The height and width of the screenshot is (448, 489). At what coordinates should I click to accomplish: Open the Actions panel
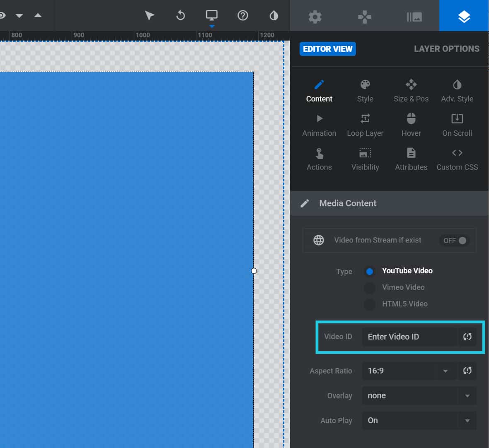pyautogui.click(x=319, y=157)
